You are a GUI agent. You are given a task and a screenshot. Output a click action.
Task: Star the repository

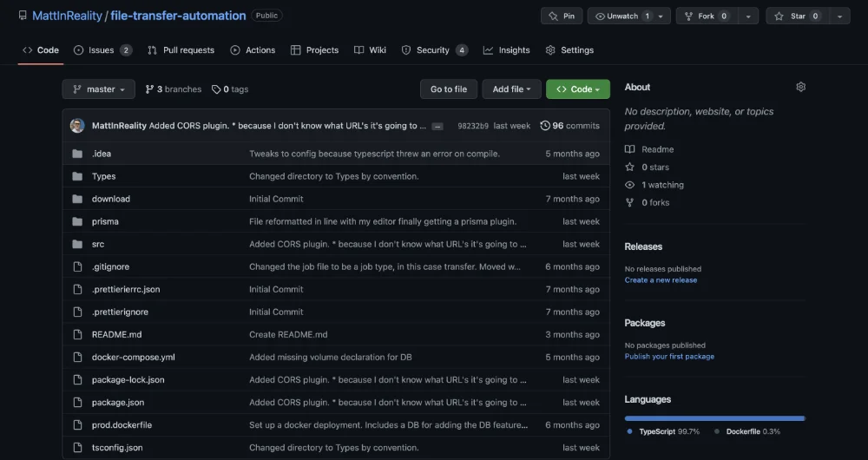coord(798,16)
